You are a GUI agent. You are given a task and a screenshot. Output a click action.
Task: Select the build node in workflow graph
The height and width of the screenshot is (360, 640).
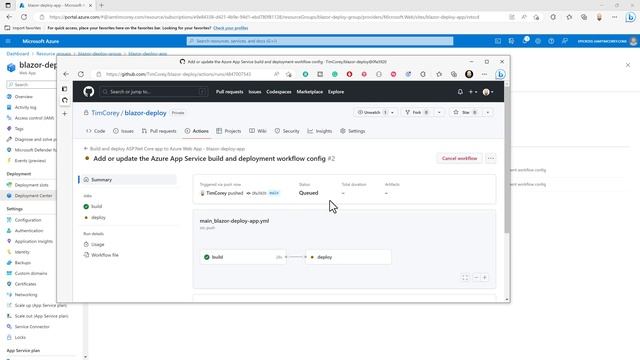[x=243, y=257]
